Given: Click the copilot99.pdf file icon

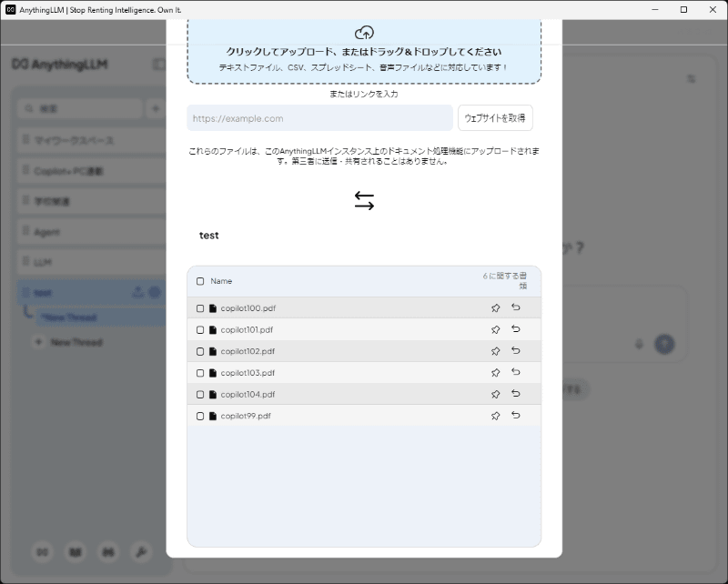Looking at the screenshot, I should click(x=213, y=416).
